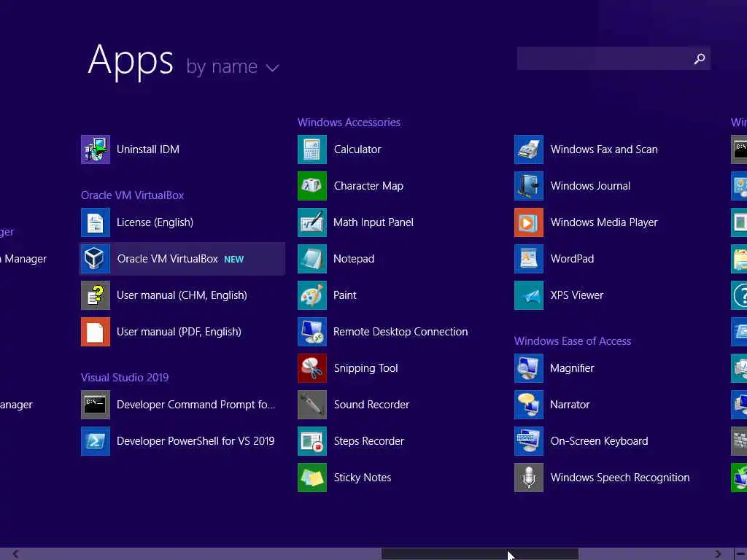
Task: Click the Windows Accessories group header
Action: point(349,122)
